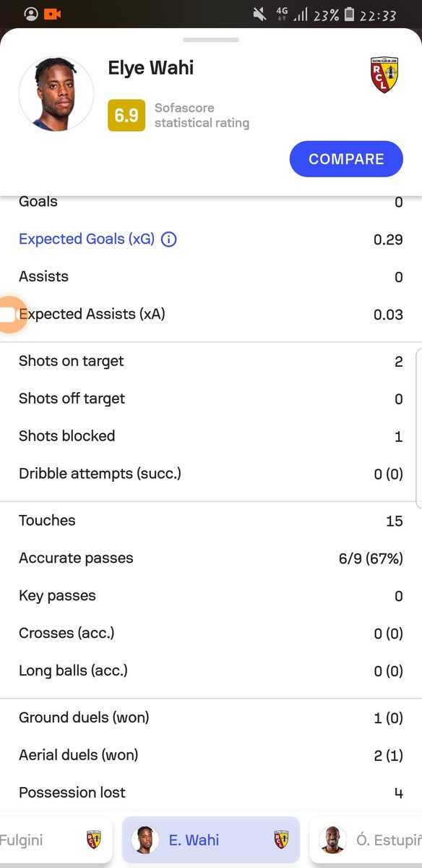
Task: Tap the screen recording status icon
Action: tap(51, 14)
